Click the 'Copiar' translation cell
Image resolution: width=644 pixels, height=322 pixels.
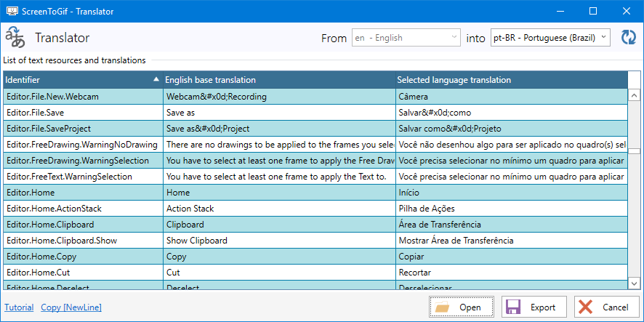click(x=511, y=257)
